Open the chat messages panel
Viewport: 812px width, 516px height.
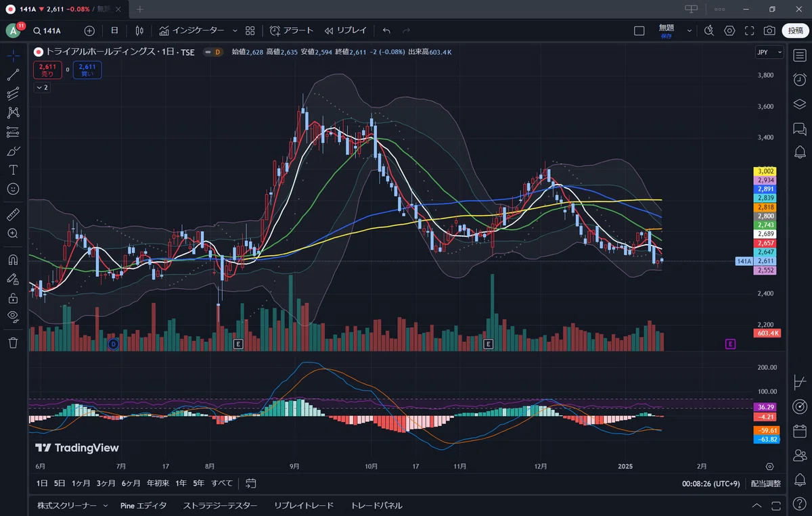tap(800, 128)
